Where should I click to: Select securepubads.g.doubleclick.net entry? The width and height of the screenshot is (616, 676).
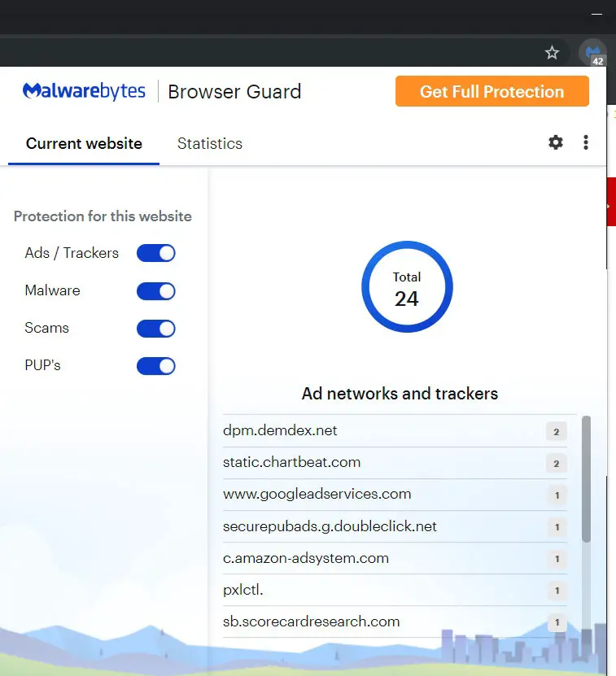click(x=395, y=526)
